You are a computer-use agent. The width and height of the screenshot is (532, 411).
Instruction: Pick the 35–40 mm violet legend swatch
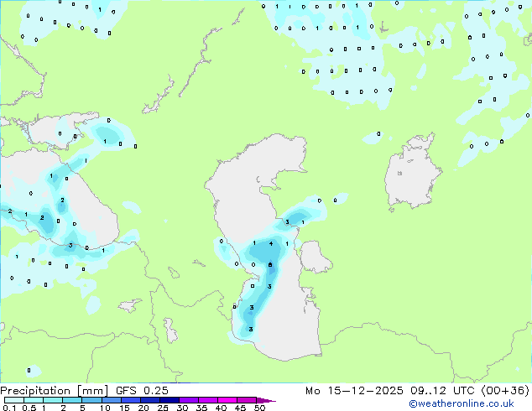208,400
